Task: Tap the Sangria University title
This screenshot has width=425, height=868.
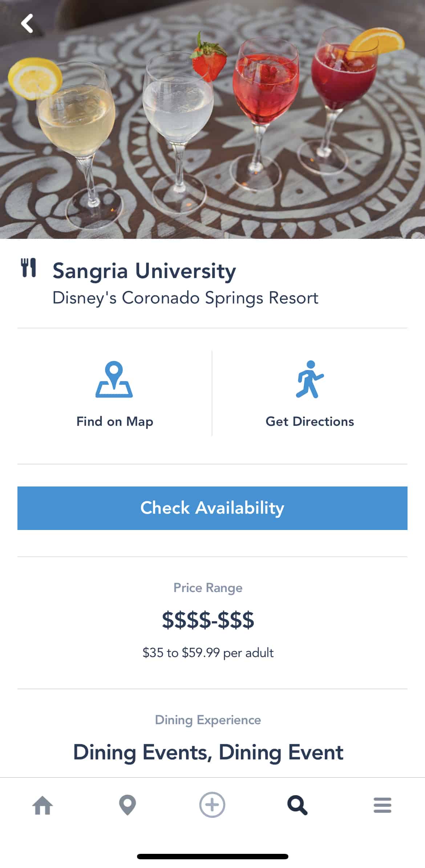Action: 144,271
